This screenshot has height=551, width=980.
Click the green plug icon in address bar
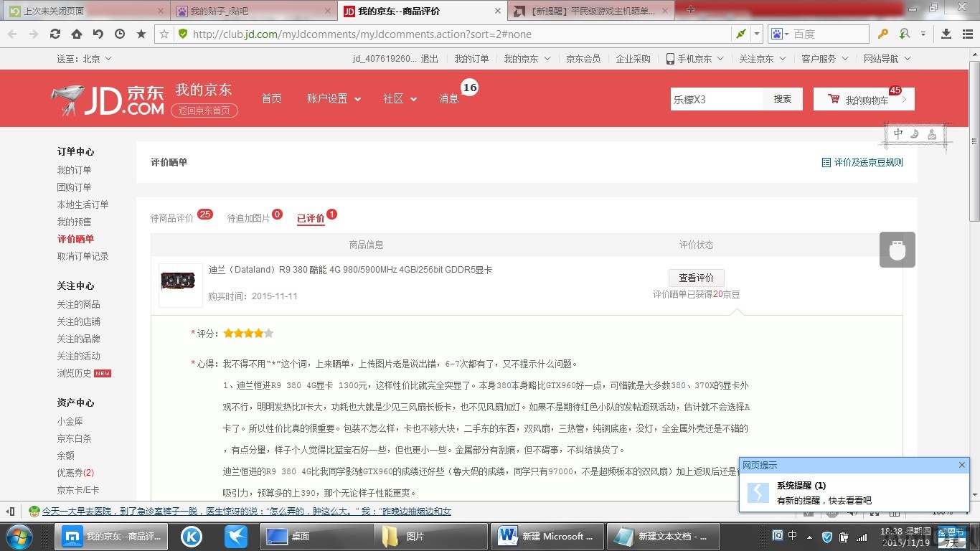tap(740, 34)
